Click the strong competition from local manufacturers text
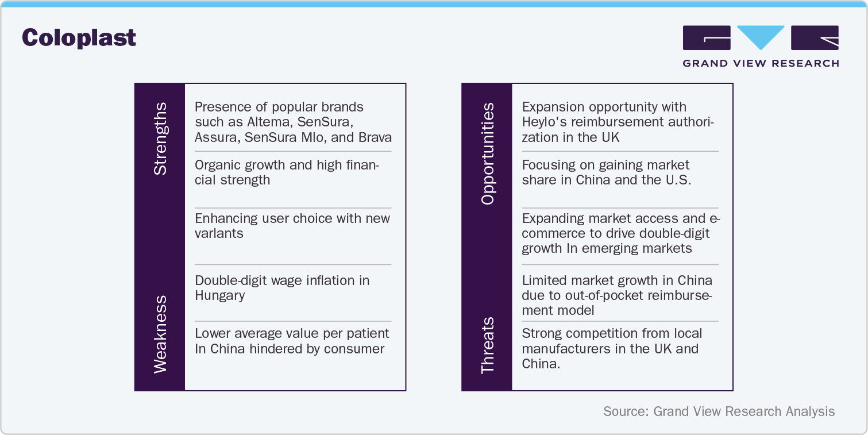Screen dimensions: 868x435 [612, 348]
